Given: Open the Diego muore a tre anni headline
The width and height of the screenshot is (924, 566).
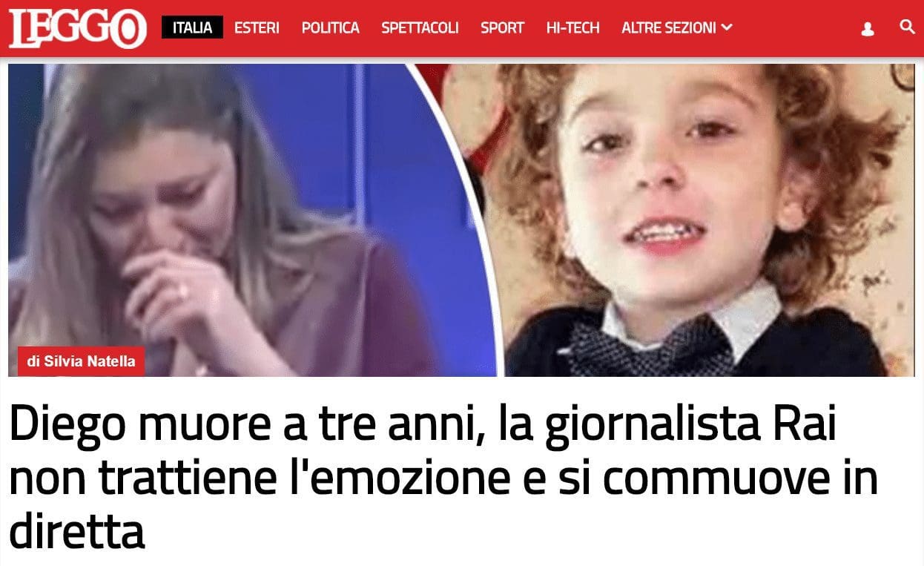Looking at the screenshot, I should tap(443, 475).
